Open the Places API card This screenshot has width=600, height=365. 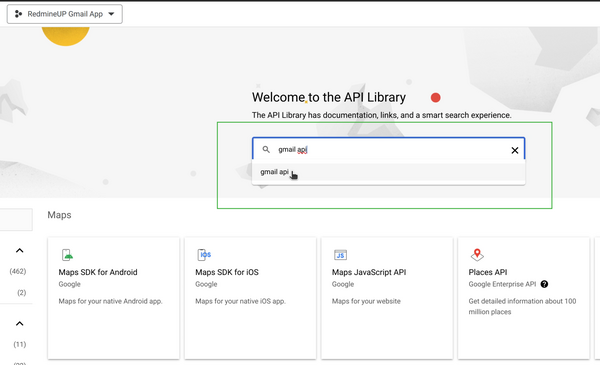[523, 298]
